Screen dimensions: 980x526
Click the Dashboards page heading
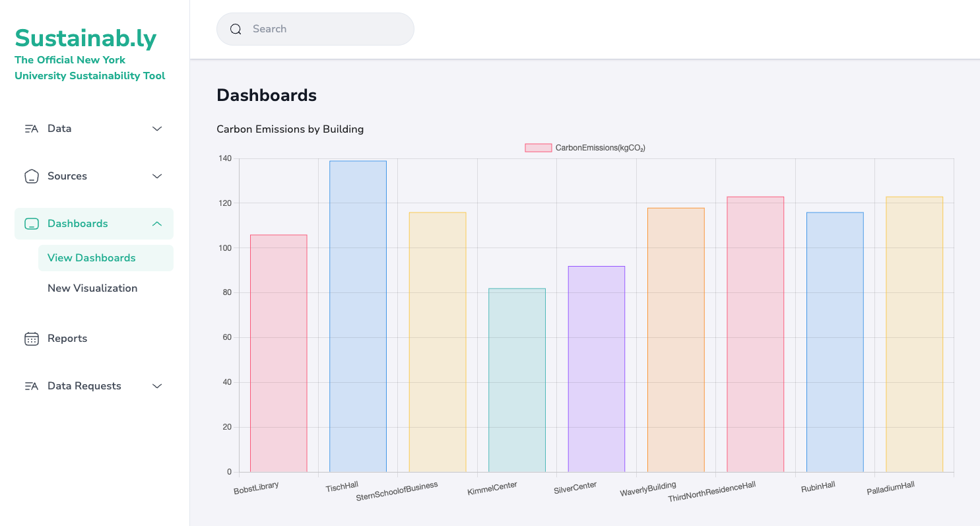267,95
